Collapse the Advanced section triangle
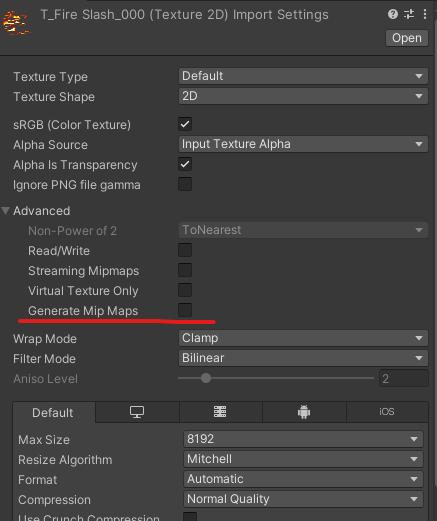Viewport: 437px width, 521px height. (6, 211)
